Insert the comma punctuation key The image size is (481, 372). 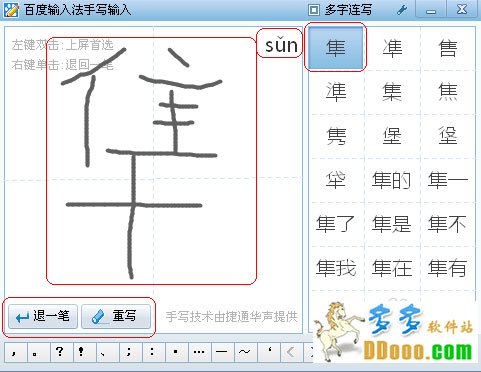point(15,352)
